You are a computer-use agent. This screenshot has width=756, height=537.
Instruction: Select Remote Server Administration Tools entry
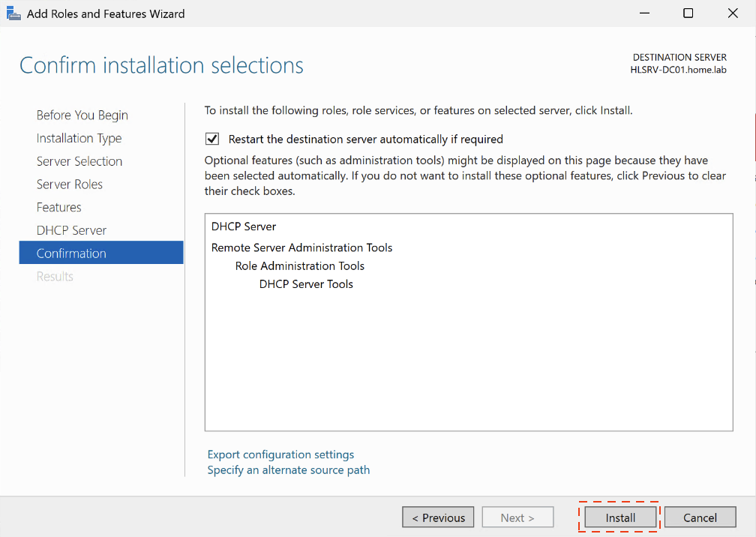point(301,247)
